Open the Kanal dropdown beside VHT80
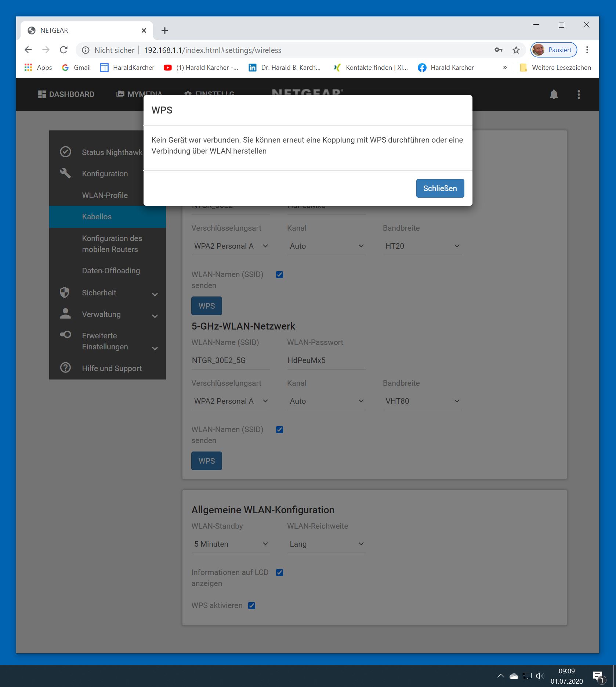The image size is (616, 687). [x=326, y=401]
